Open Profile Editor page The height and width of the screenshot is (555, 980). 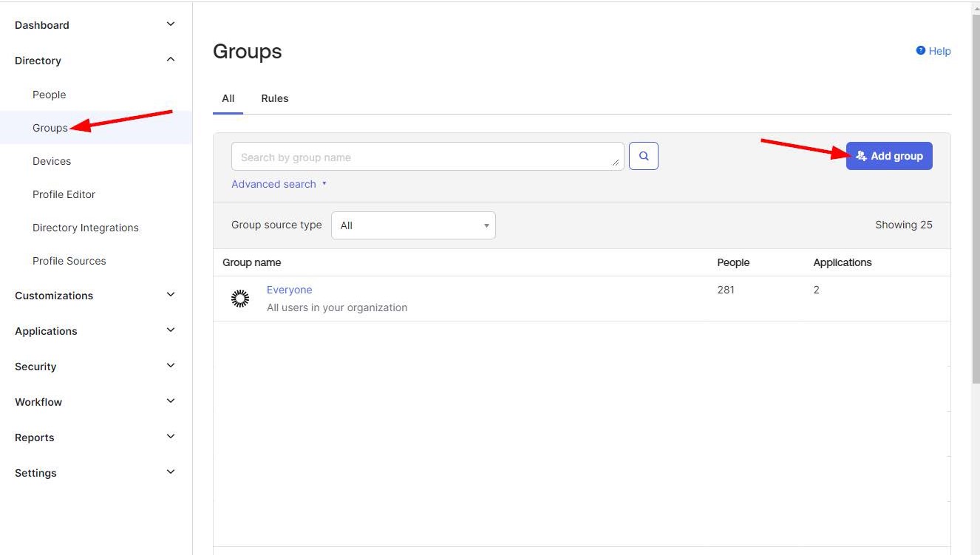click(64, 194)
